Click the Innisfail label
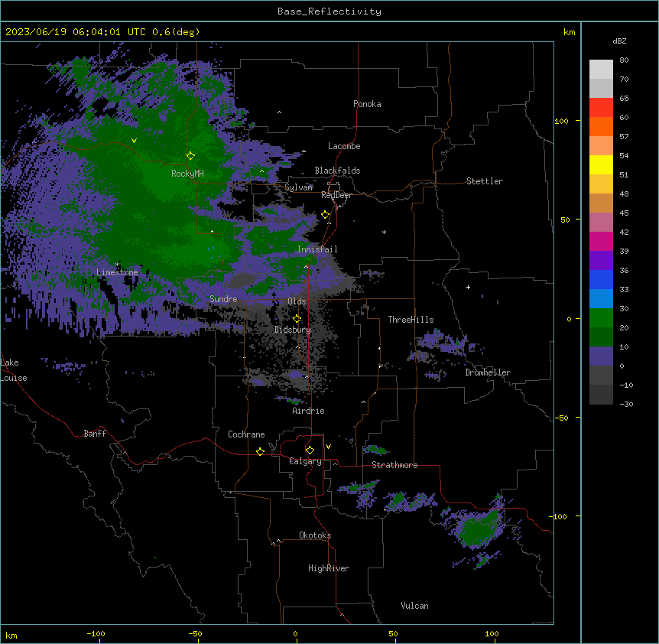The height and width of the screenshot is (644, 659). (317, 249)
